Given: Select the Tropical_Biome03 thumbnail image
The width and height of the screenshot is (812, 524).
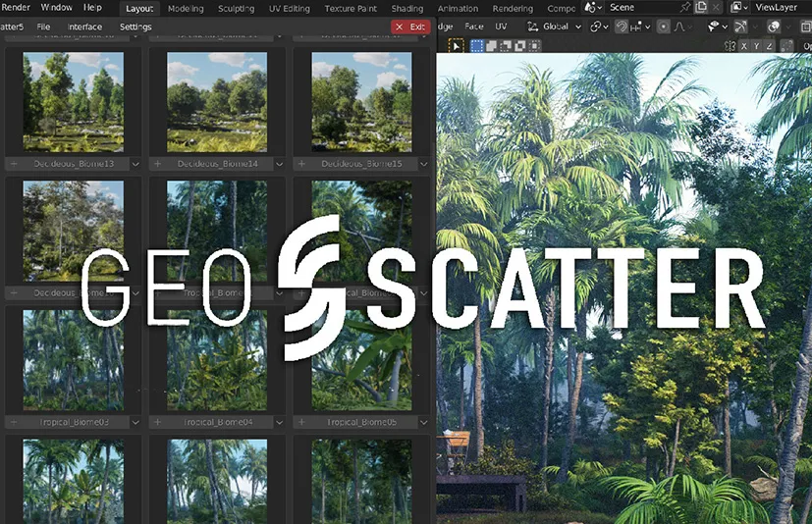Looking at the screenshot, I should [x=73, y=360].
